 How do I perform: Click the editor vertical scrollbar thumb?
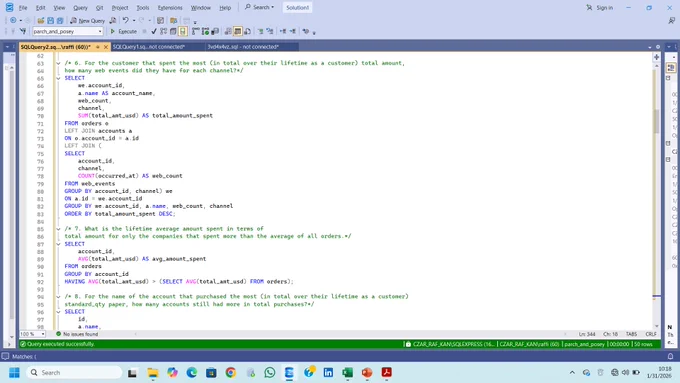point(657,121)
